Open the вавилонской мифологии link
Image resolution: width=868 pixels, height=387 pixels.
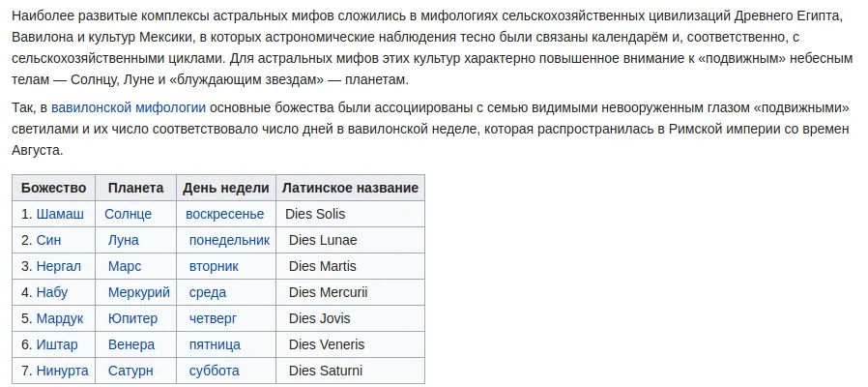pyautogui.click(x=129, y=107)
